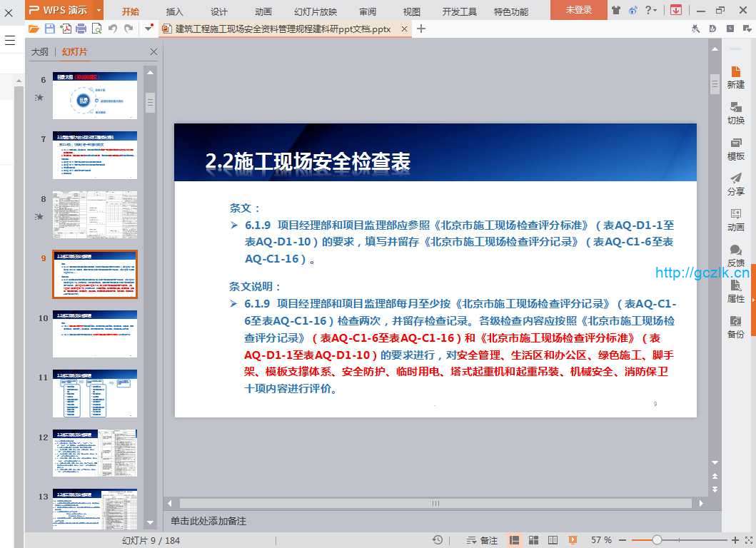Click the Save icon in quick toolbar
This screenshot has height=548, width=756.
49,29
